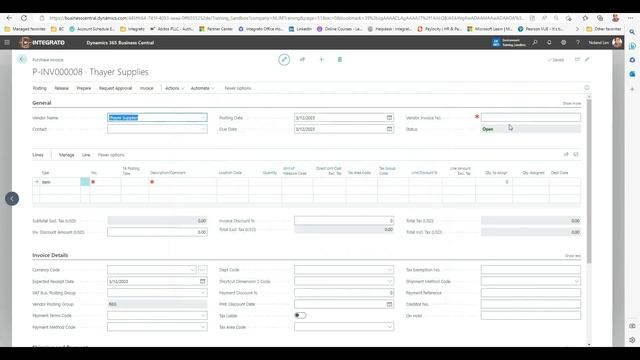The image size is (640, 360).
Task: Open the Currency Code dropdown
Action: [x=192, y=270]
